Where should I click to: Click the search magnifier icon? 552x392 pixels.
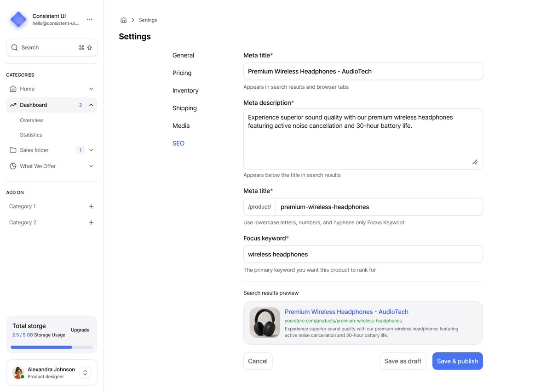(15, 47)
